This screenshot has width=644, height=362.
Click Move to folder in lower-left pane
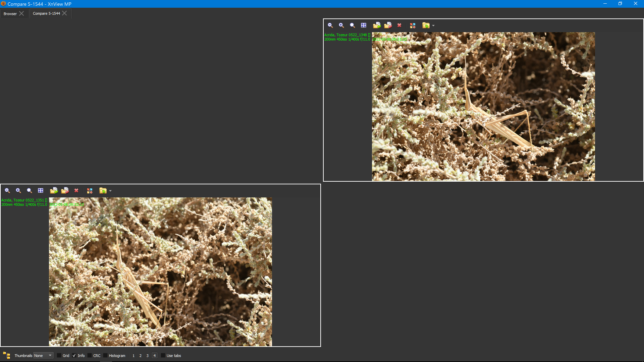(65, 191)
